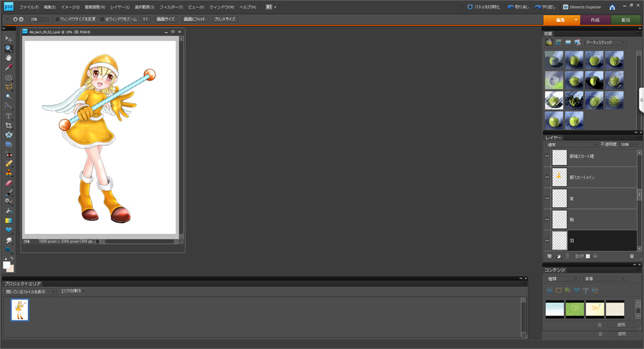The width and height of the screenshot is (644, 349).
Task: Click the Home icon at top right
Action: pyautogui.click(x=612, y=7)
